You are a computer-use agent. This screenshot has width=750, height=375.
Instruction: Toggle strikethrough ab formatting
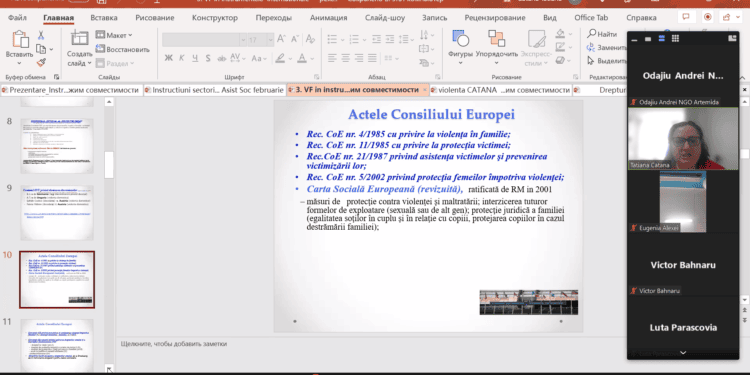click(x=221, y=58)
